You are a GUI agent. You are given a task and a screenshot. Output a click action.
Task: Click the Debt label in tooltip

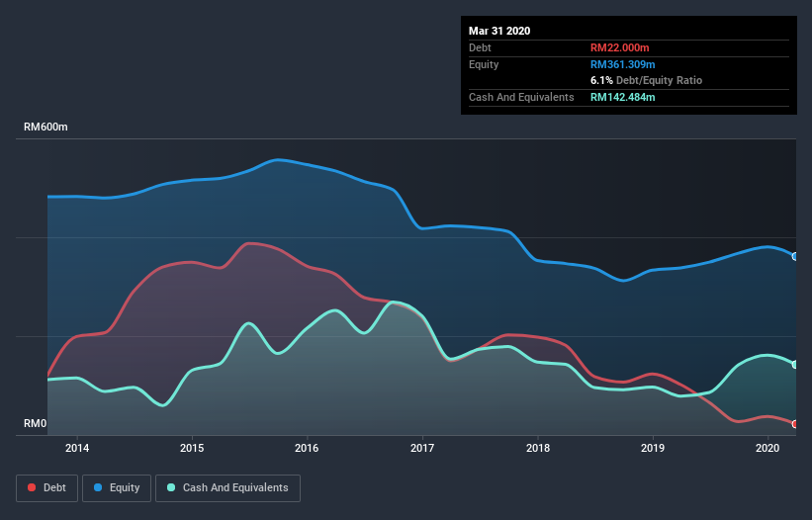480,47
